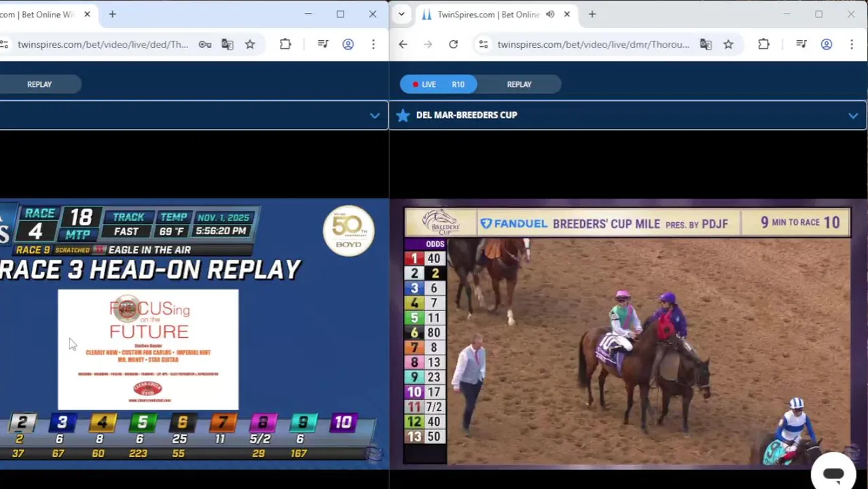Image resolution: width=868 pixels, height=489 pixels.
Task: Open Chrome menu in left window
Action: pos(373,44)
